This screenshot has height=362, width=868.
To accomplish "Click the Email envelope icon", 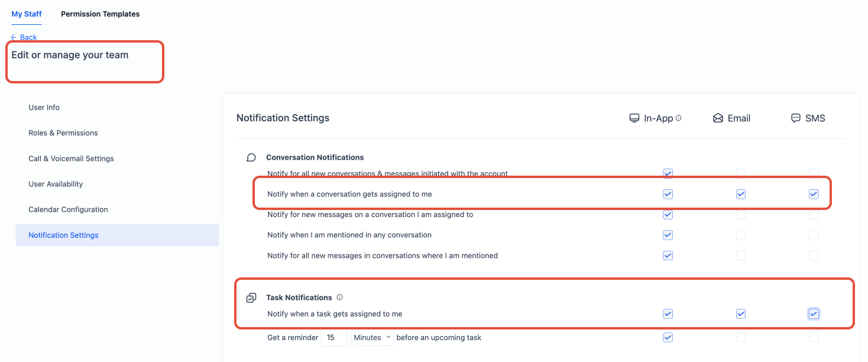I will 718,118.
